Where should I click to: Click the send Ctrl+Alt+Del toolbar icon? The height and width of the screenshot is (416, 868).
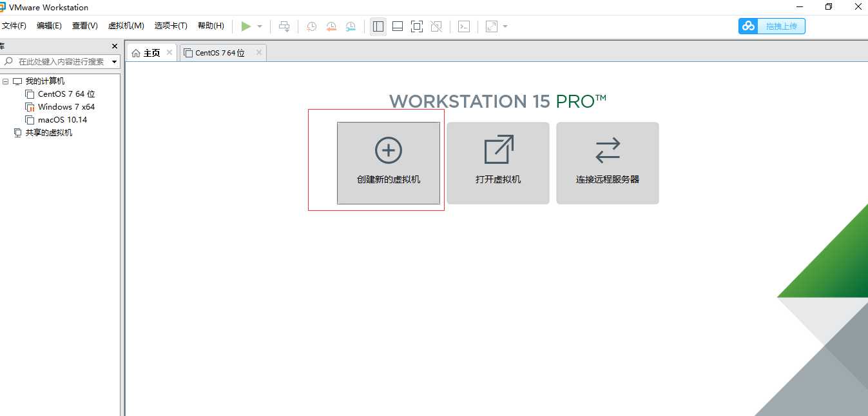pos(284,26)
